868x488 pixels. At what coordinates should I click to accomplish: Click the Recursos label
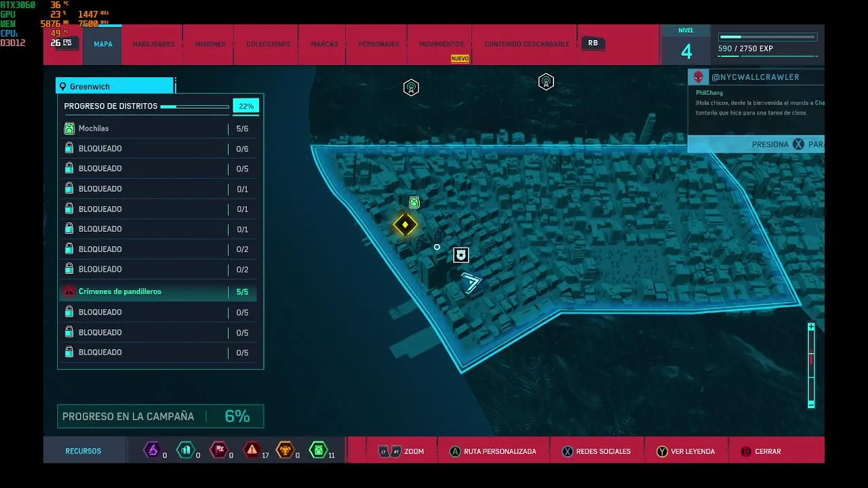(83, 451)
